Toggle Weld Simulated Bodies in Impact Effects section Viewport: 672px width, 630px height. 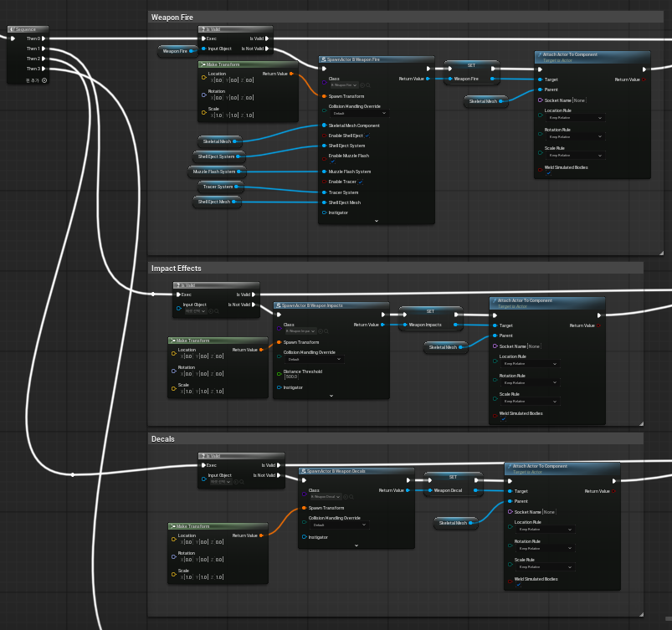click(503, 419)
